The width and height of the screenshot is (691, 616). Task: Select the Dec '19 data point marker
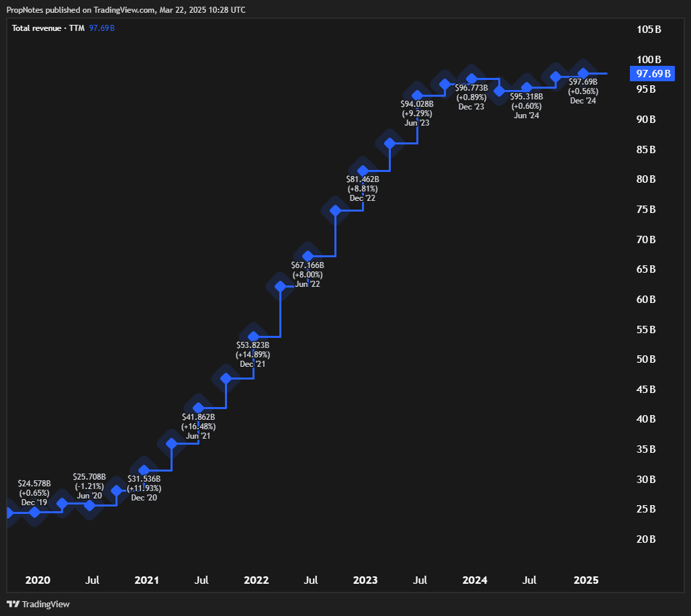pos(34,512)
